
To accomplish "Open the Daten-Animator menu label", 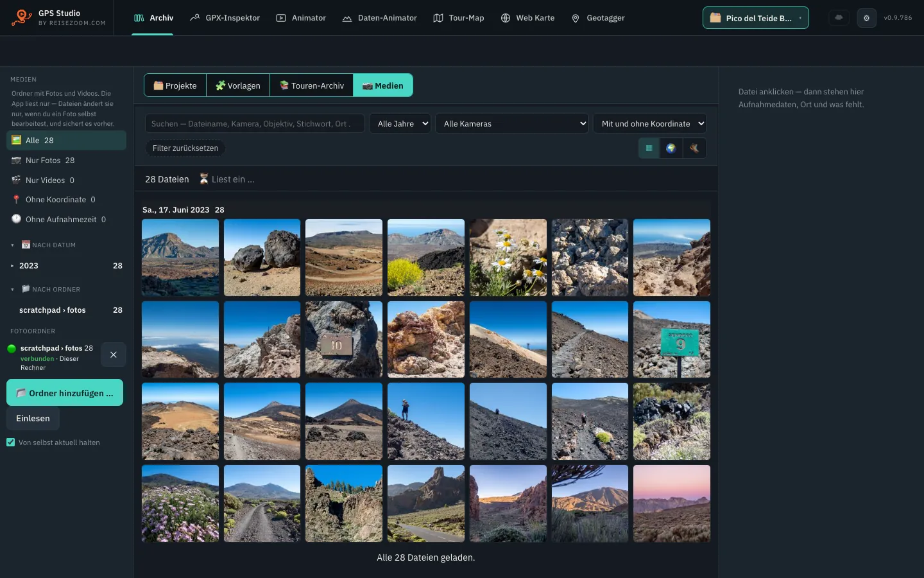I will (x=388, y=18).
